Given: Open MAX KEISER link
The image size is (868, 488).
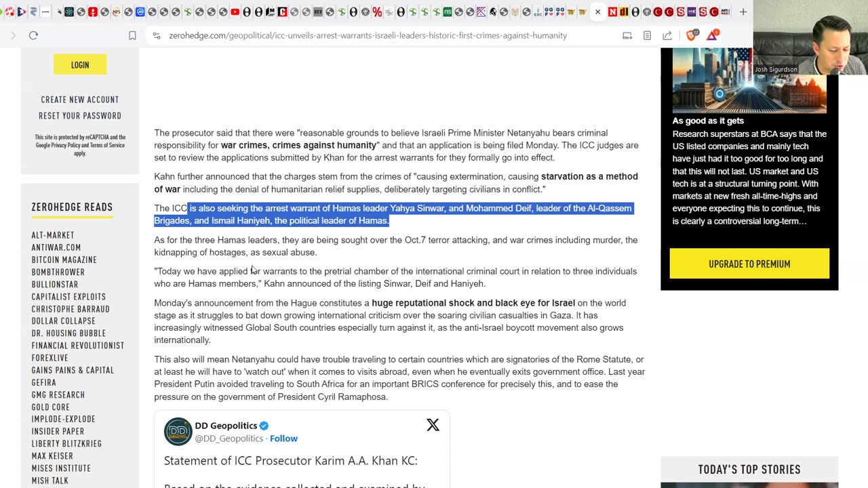Looking at the screenshot, I should click(52, 456).
